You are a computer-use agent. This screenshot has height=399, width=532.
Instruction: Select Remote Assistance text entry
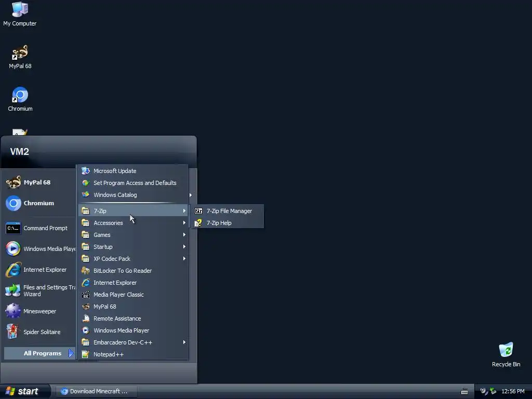coord(117,318)
